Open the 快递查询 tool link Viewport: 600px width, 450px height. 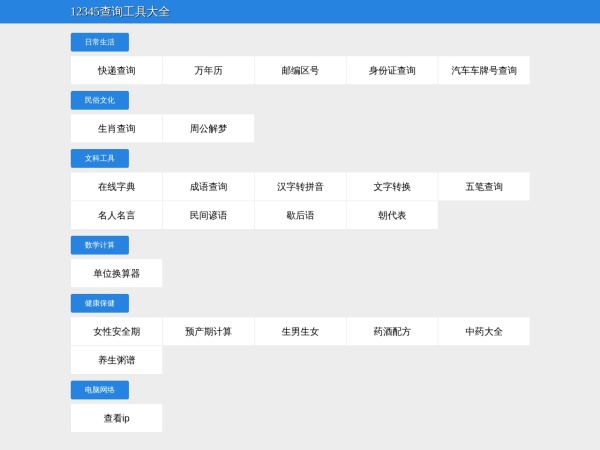coord(116,71)
